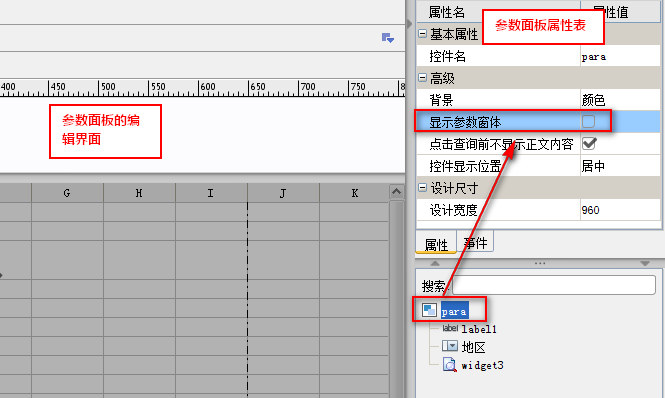Image resolution: width=665 pixels, height=398 pixels.
Task: Collapse the 设计尺寸 property group
Action: [422, 187]
